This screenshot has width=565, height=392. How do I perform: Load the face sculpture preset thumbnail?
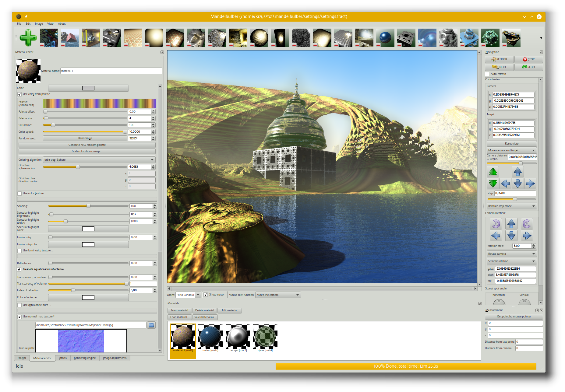[196, 38]
